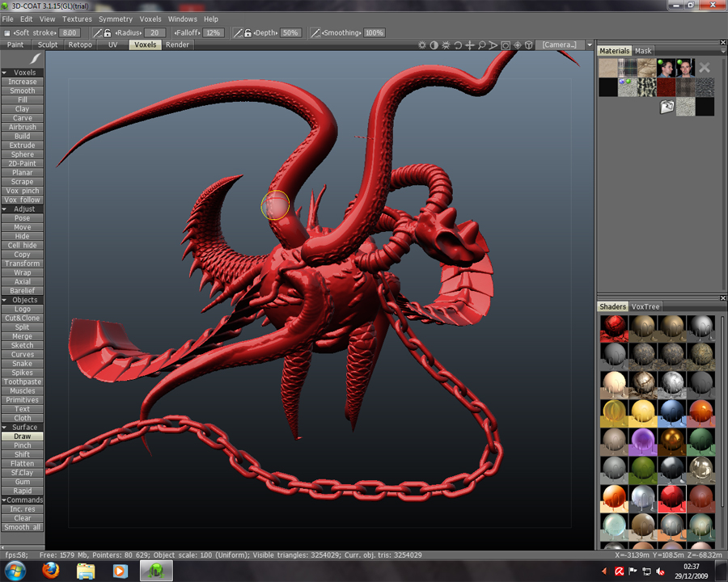This screenshot has height=582, width=728.
Task: Click the brush stroke icon above Voxels tools
Action: pos(36,59)
